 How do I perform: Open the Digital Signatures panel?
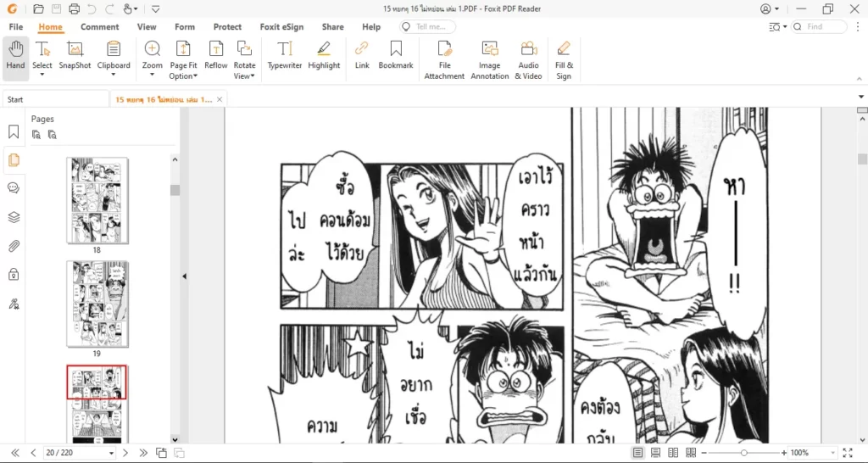click(14, 303)
